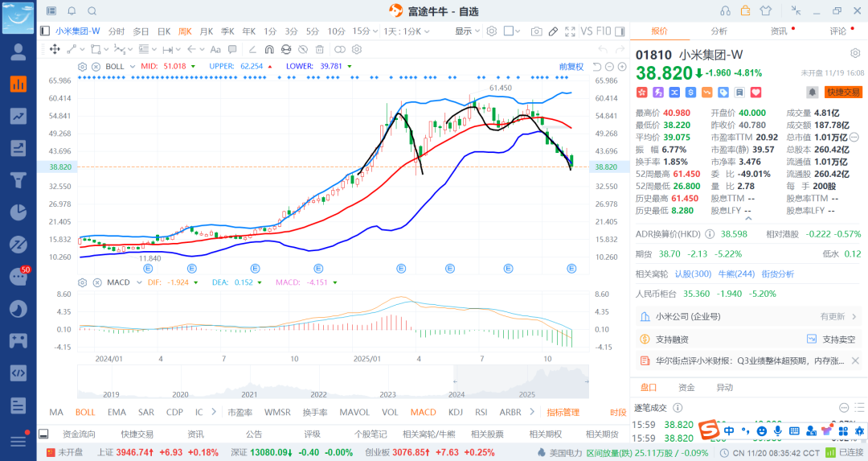This screenshot has height=461, width=868.
Task: Open the customer service headset icon
Action: [x=726, y=10]
